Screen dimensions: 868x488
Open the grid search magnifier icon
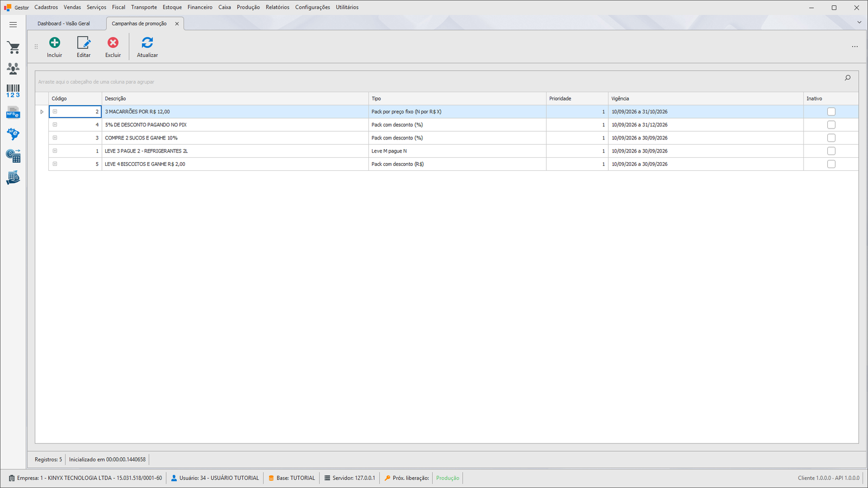pos(847,78)
